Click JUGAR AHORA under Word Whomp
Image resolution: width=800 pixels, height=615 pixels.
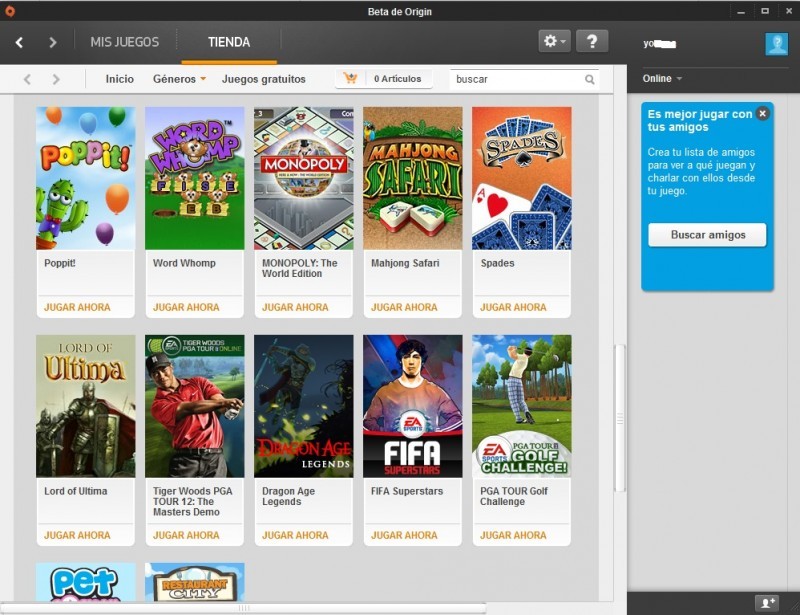coord(186,307)
